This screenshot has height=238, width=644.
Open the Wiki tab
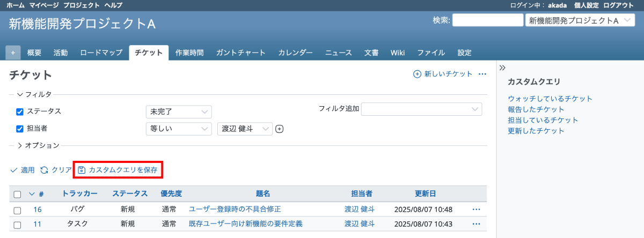point(398,53)
